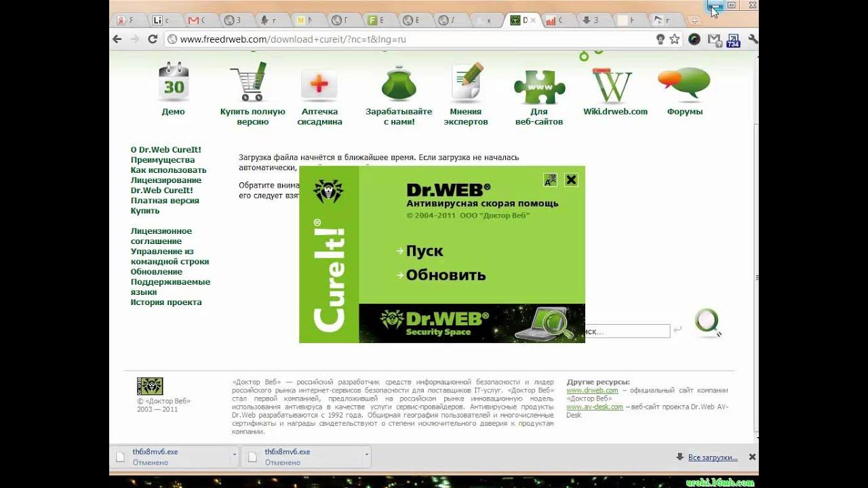
Task: Open Chrome wrench settings menu
Action: (752, 39)
